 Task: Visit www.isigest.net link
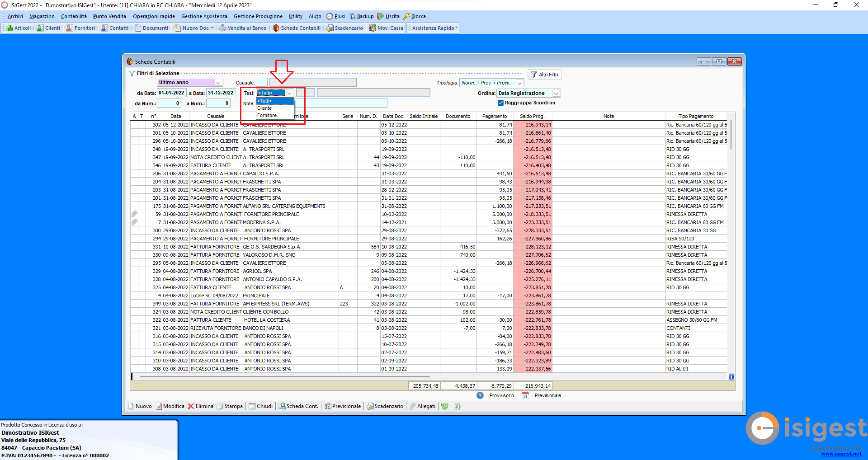point(841,454)
